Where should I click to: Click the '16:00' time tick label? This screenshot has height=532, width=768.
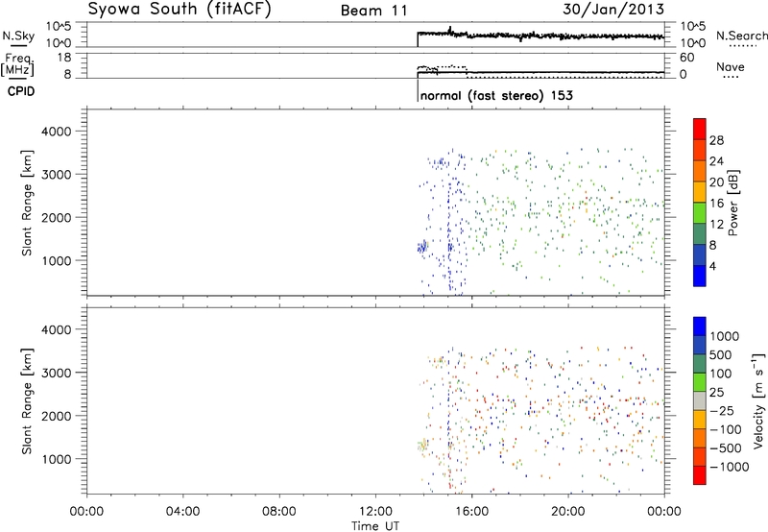click(x=471, y=512)
